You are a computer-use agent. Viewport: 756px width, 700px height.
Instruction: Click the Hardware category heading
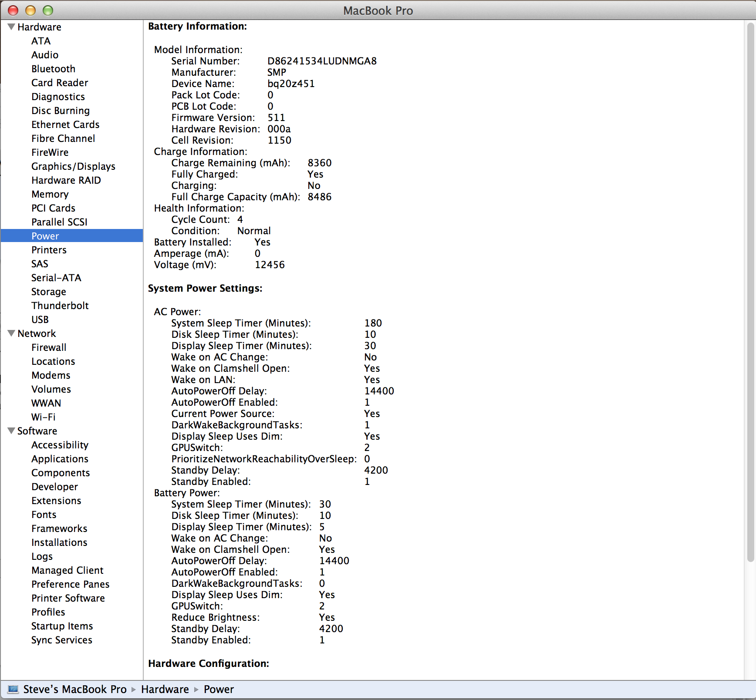[39, 27]
